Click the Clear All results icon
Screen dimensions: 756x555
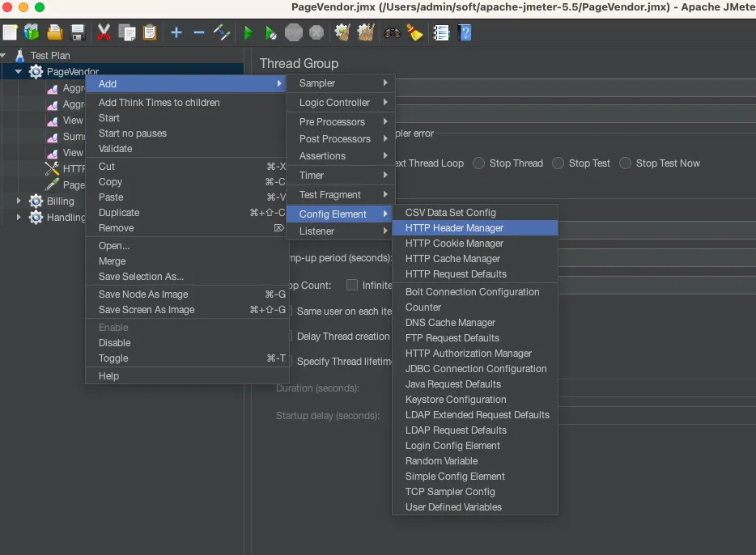pos(366,32)
